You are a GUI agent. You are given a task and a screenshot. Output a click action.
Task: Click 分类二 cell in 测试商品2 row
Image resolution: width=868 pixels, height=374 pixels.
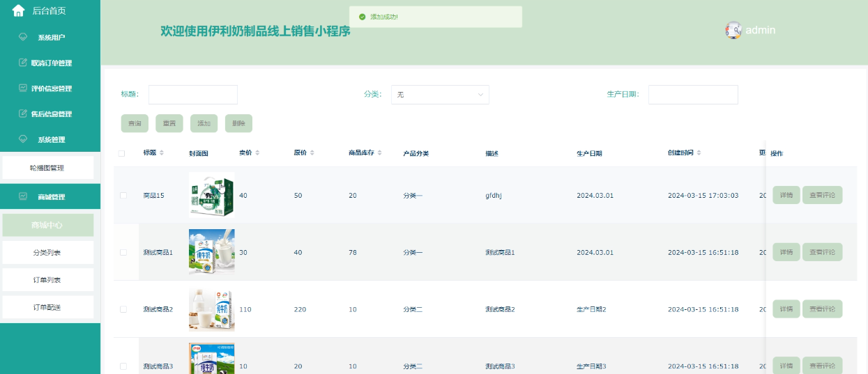pos(413,309)
